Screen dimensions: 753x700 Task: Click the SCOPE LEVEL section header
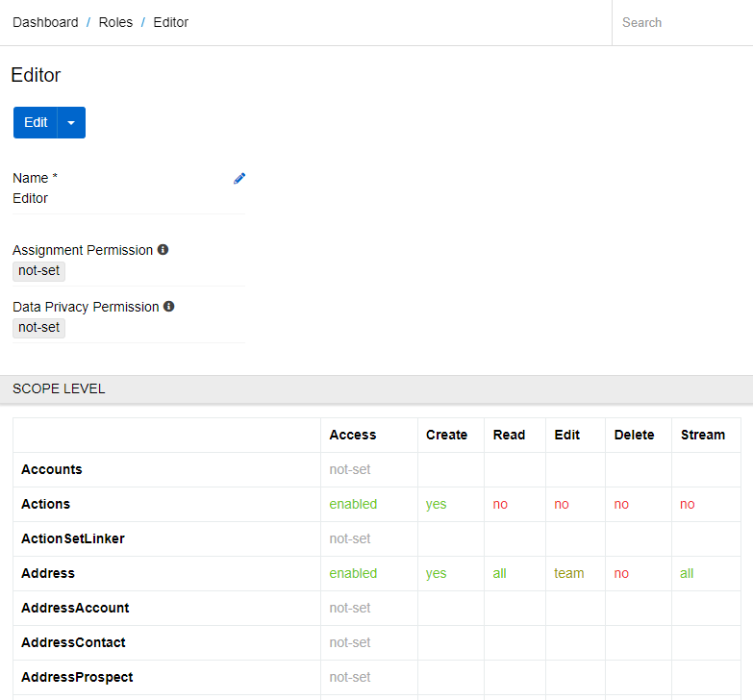pyautogui.click(x=377, y=388)
